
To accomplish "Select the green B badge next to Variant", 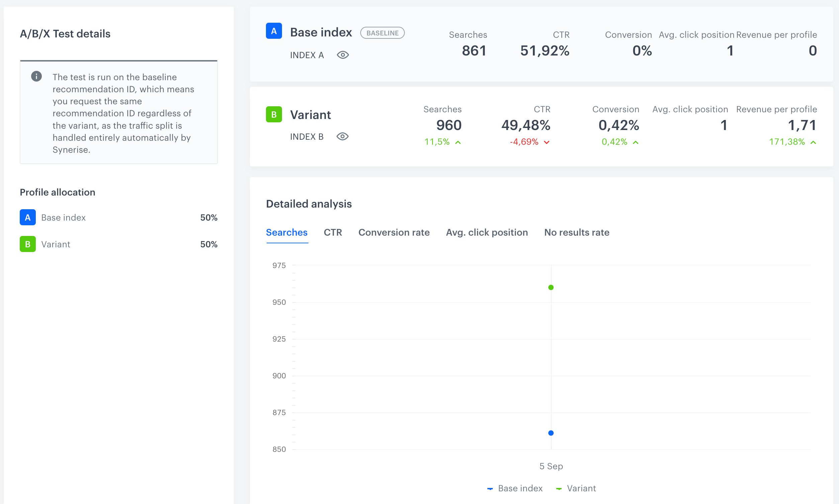I will click(x=274, y=114).
